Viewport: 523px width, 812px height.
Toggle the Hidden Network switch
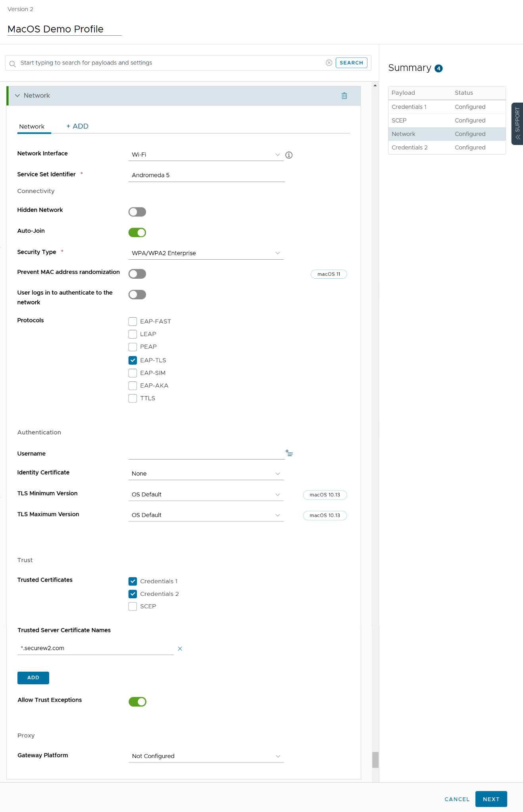[x=137, y=212]
